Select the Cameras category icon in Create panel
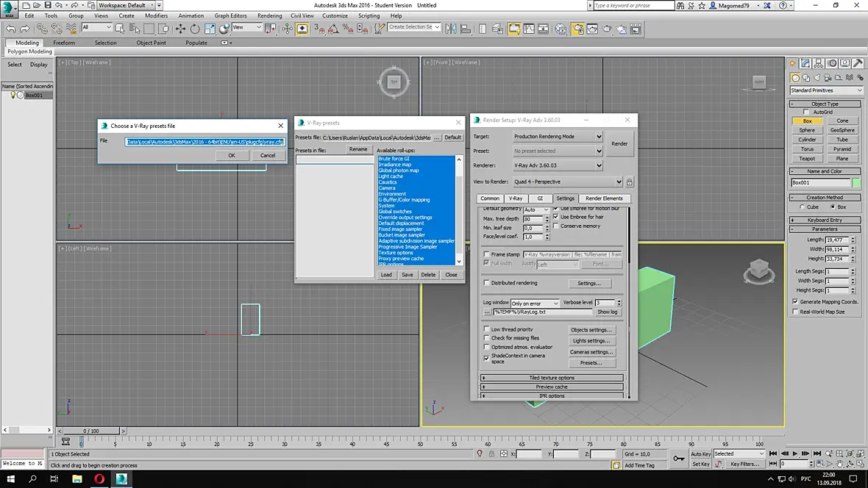Viewport: 868px width, 488px height. 828,78
